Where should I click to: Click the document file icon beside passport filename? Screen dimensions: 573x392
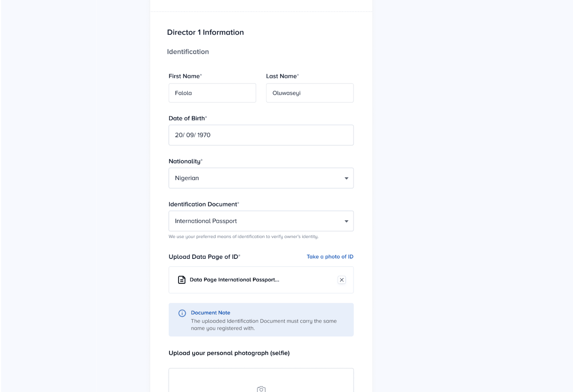point(182,280)
